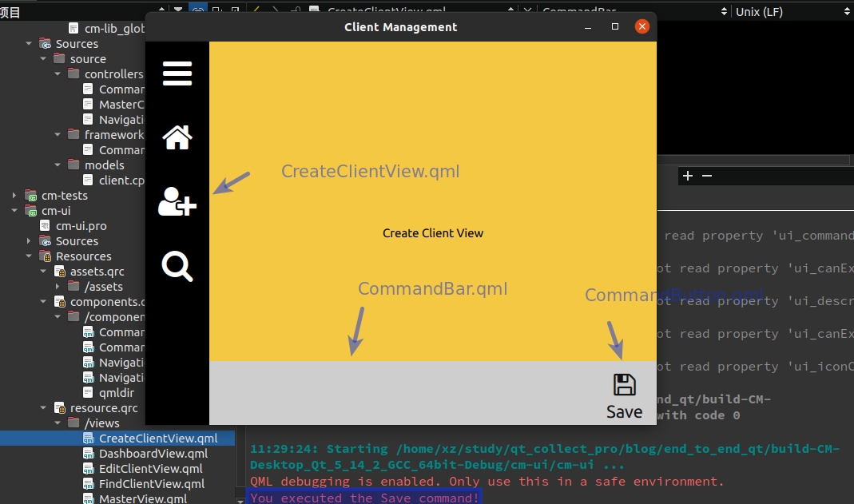The height and width of the screenshot is (504, 854).
Task: Close the Client Management window
Action: pos(642,26)
